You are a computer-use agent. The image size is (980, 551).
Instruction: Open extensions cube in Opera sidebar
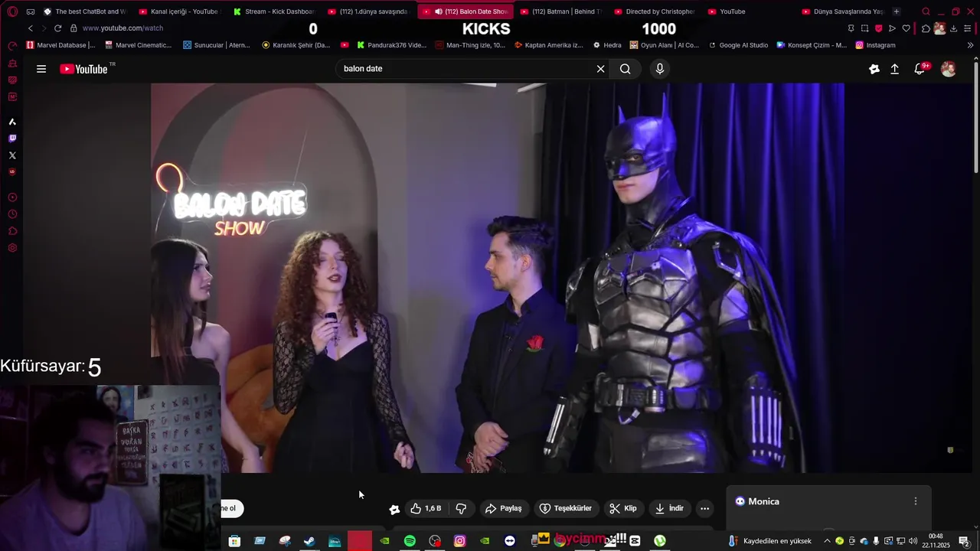click(x=12, y=231)
